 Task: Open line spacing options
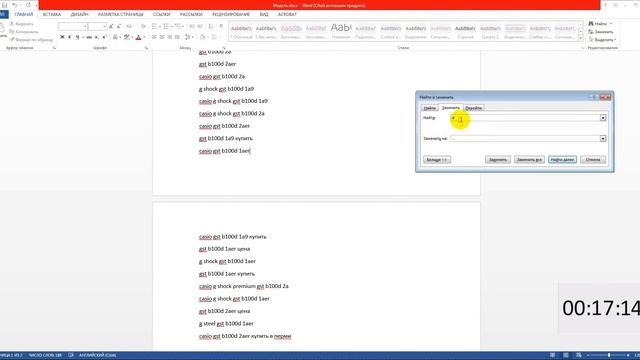pyautogui.click(x=189, y=37)
